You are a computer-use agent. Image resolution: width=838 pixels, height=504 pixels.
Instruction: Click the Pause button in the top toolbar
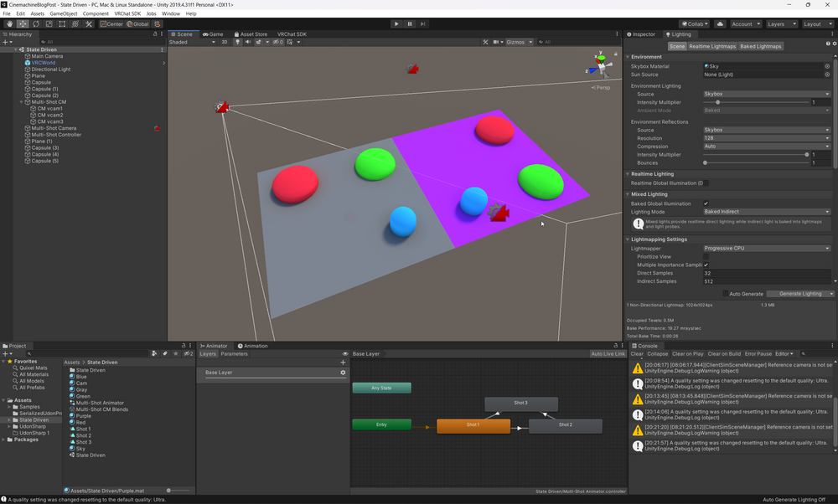point(410,24)
